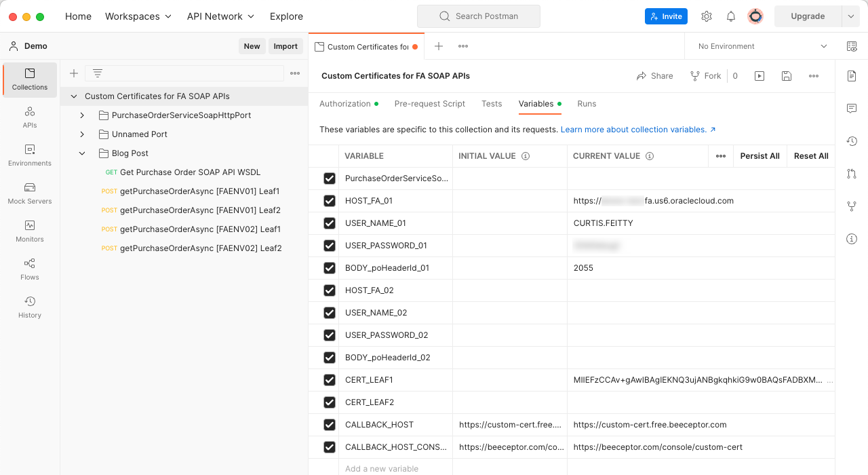Collapse the Blog Post folder
Screen dimensions: 868x475
pyautogui.click(x=82, y=153)
